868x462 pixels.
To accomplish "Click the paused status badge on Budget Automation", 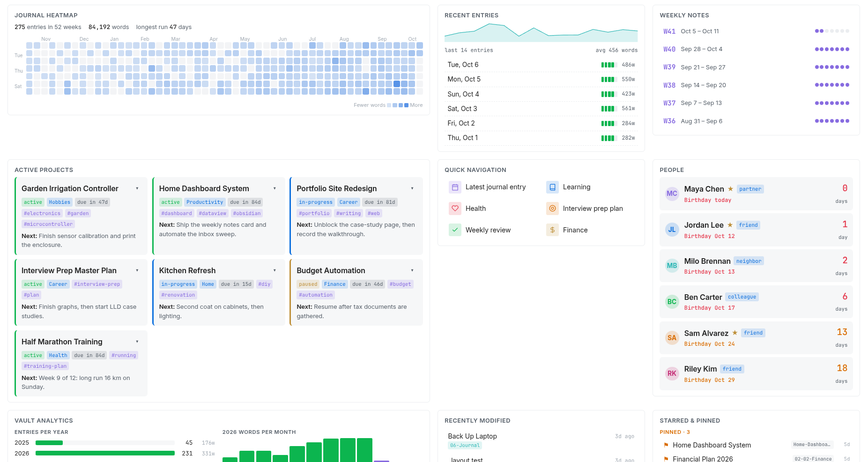I will pyautogui.click(x=308, y=284).
